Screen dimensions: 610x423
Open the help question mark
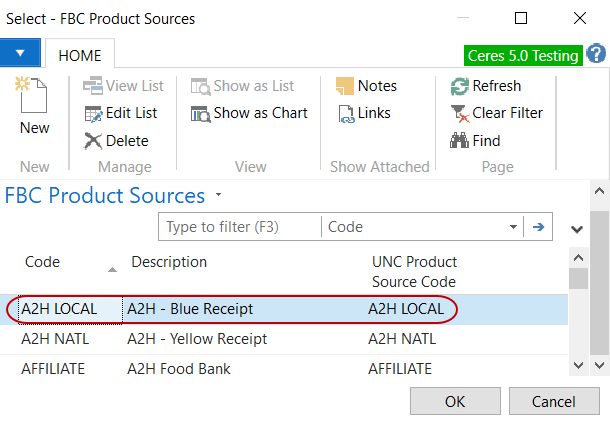(597, 53)
